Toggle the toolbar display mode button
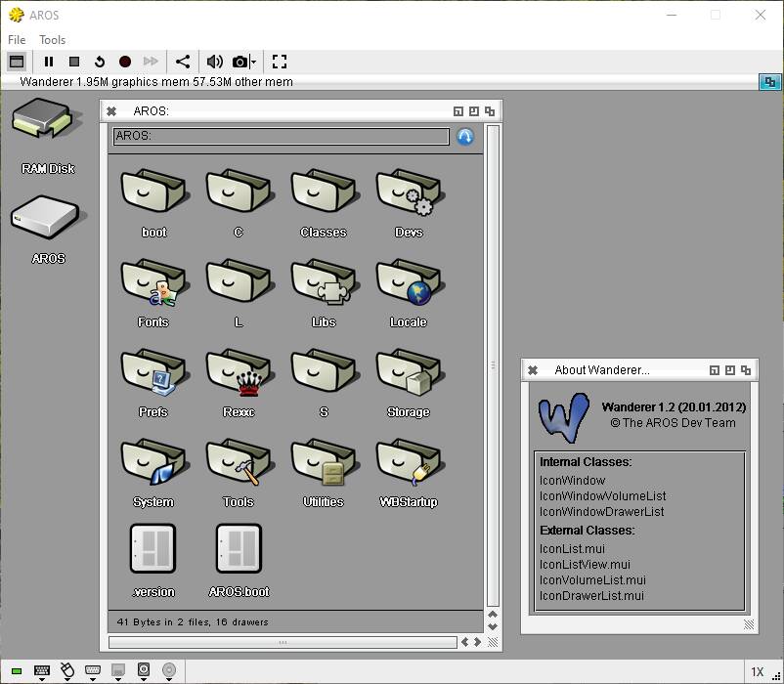 click(x=16, y=62)
